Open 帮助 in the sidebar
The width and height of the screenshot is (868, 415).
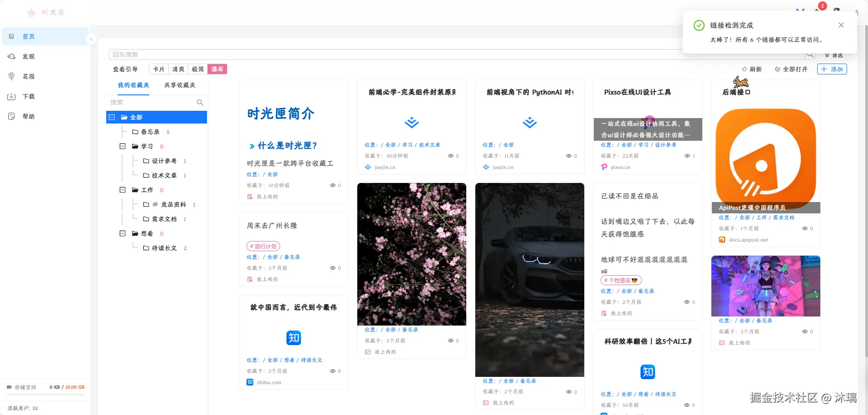tap(45, 116)
